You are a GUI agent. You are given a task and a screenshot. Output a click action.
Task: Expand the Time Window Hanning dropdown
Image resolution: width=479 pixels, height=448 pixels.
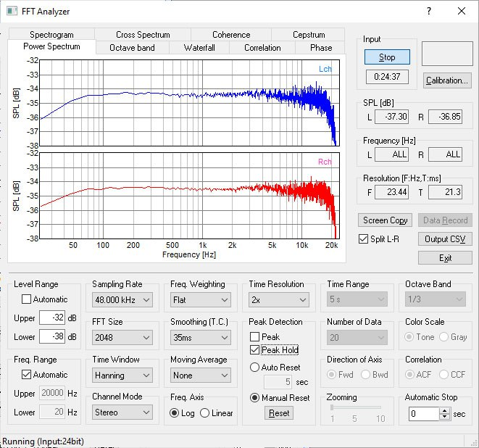(122, 376)
